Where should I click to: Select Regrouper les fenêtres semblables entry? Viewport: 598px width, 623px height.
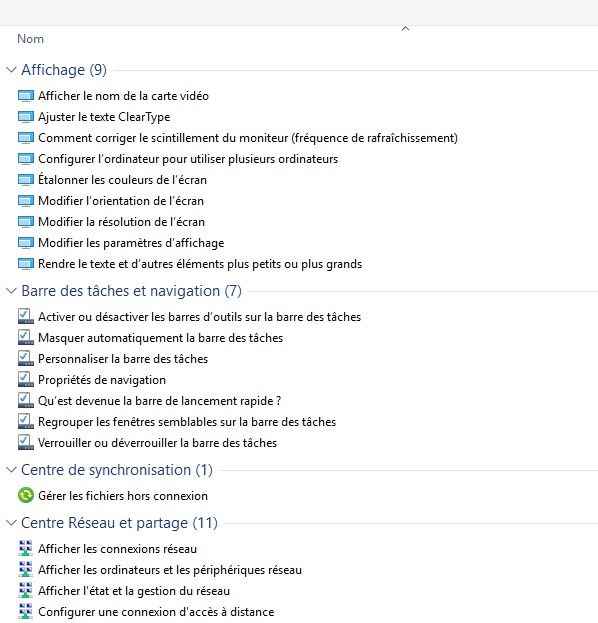pos(187,422)
